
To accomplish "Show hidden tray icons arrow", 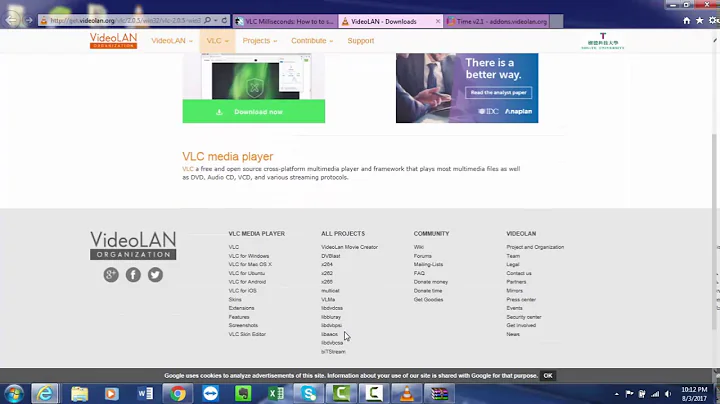I will tap(617, 394).
